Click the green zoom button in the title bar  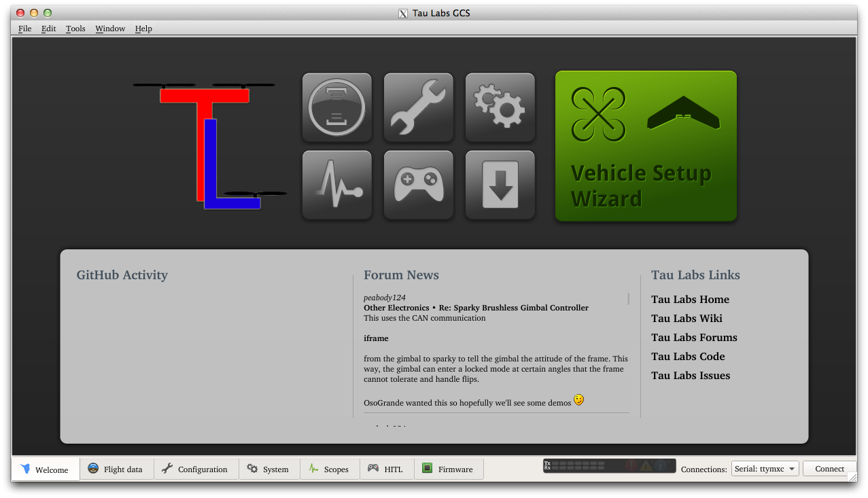pos(48,13)
